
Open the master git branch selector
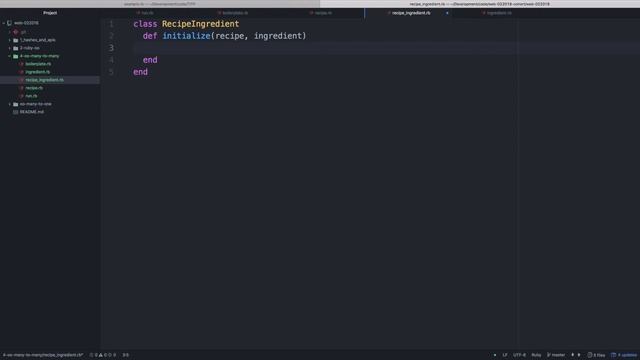pos(556,355)
